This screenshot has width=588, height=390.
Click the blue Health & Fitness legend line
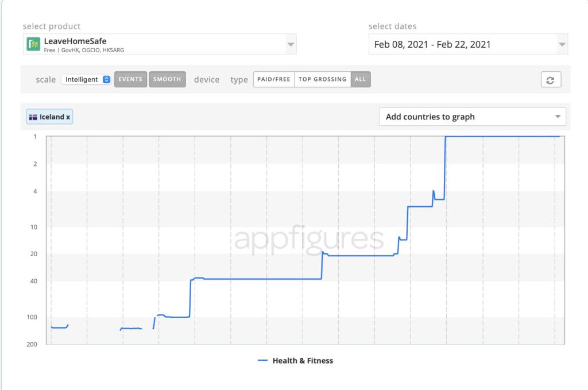coord(262,360)
